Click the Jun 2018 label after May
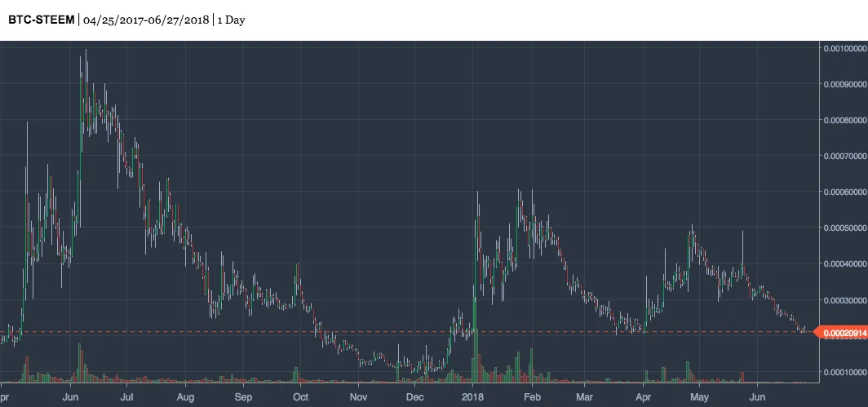868x407 pixels. tap(757, 397)
